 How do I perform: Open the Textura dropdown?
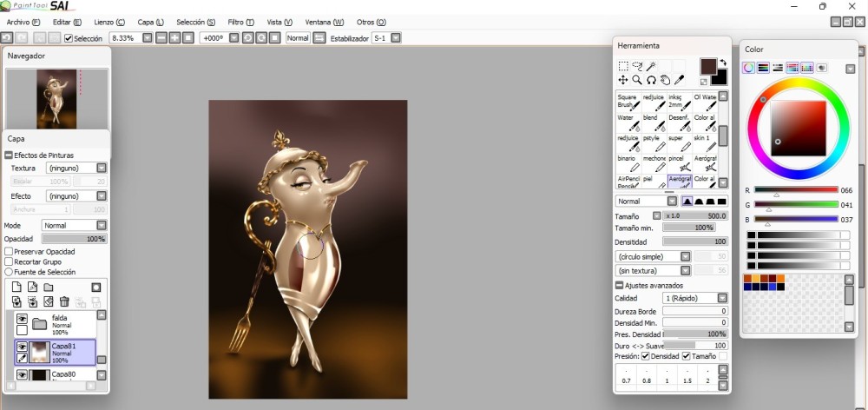pos(102,168)
